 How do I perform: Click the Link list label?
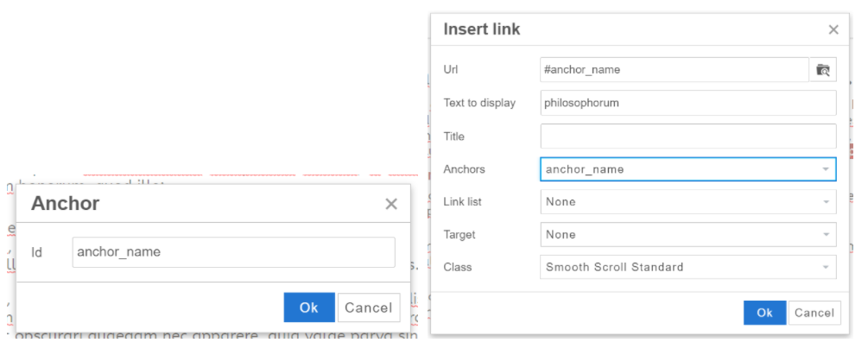pyautogui.click(x=462, y=202)
